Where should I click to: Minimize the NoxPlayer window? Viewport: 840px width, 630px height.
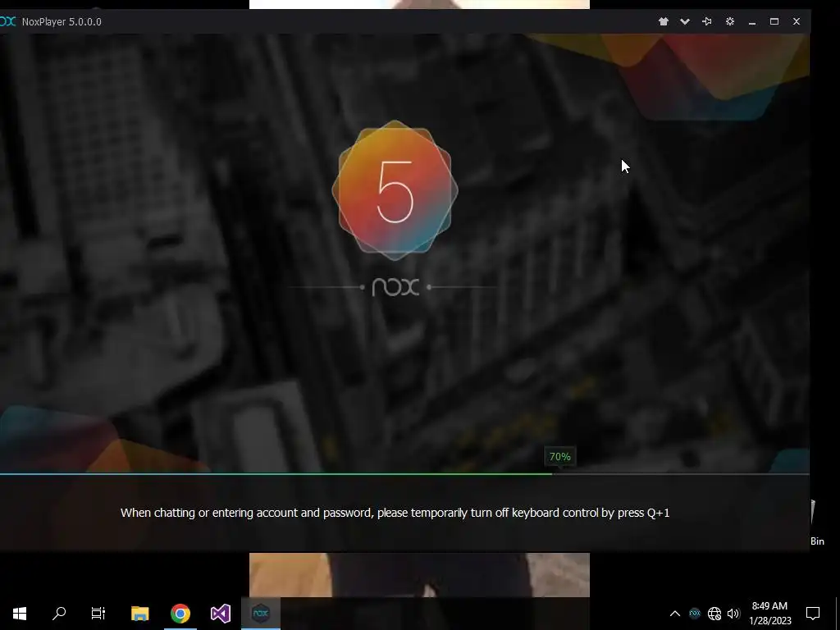click(752, 22)
